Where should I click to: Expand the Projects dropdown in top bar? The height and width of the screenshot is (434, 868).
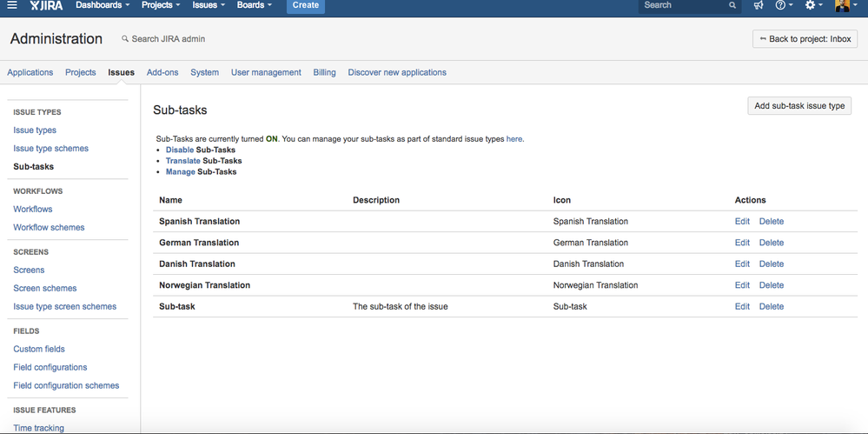click(161, 5)
